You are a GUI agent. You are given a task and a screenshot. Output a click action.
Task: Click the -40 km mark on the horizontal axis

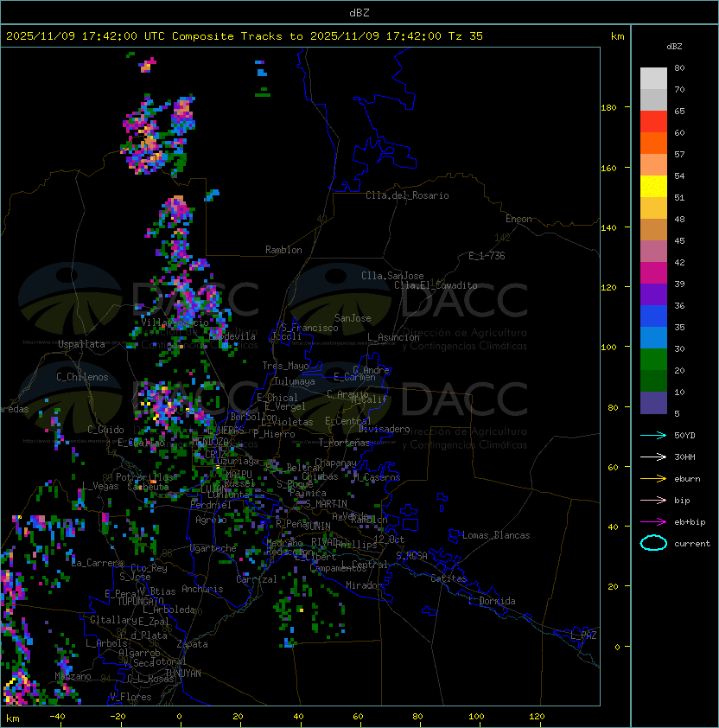pyautogui.click(x=57, y=717)
